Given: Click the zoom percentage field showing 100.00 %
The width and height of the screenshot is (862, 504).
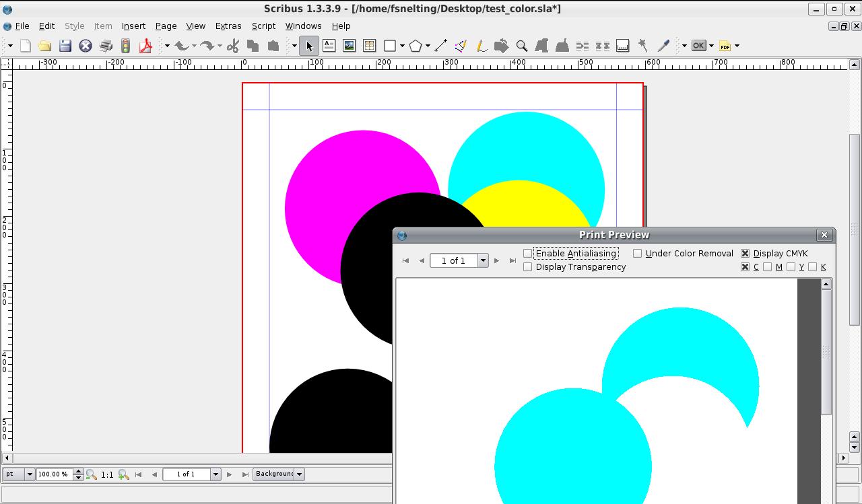Looking at the screenshot, I should [x=55, y=474].
